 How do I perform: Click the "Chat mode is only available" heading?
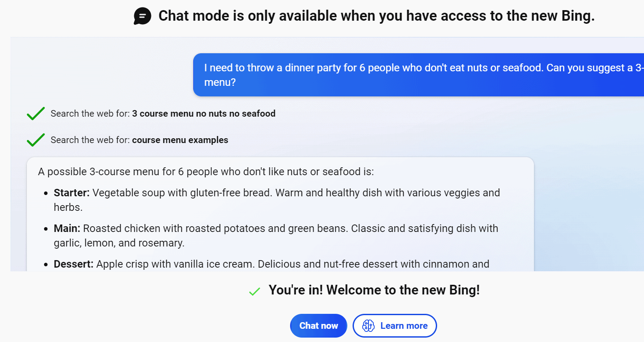tap(376, 16)
